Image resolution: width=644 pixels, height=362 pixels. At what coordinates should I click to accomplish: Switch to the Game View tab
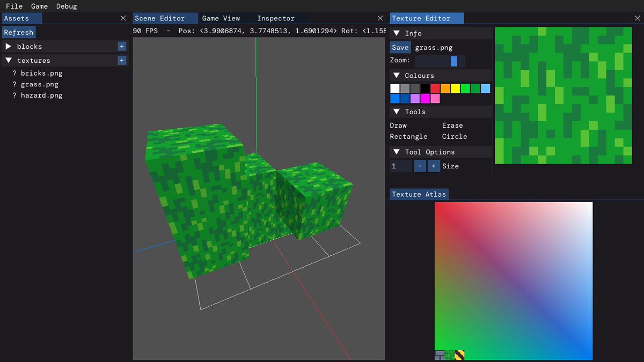[x=221, y=18]
